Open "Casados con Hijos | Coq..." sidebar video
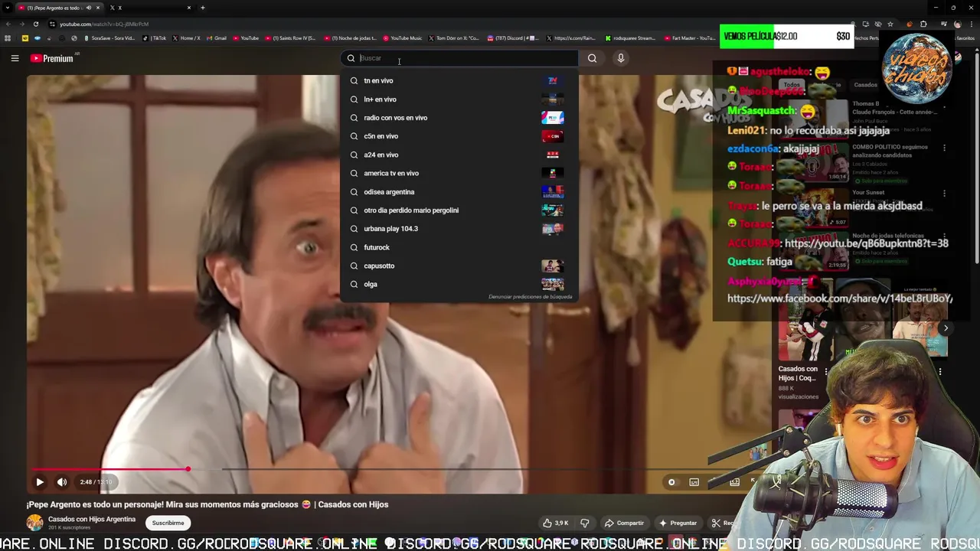This screenshot has height=551, width=980. point(799,373)
